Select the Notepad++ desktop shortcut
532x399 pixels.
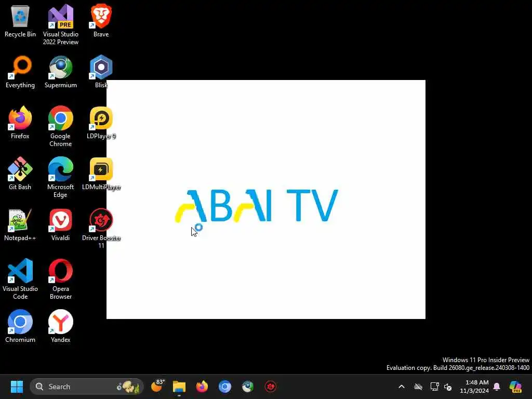pyautogui.click(x=20, y=224)
